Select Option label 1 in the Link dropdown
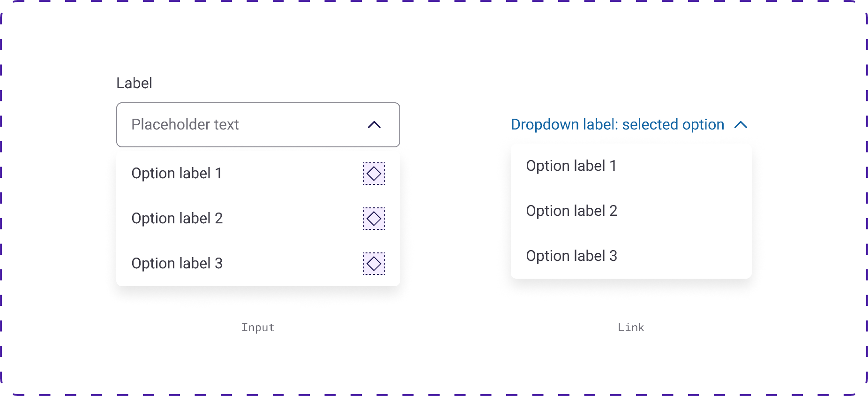Viewport: 868px width, 396px height. pos(572,166)
